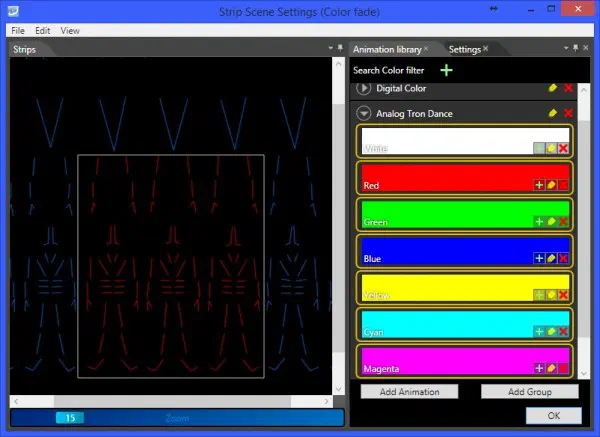The height and width of the screenshot is (437, 600).
Task: Open the File menu
Action: click(18, 31)
